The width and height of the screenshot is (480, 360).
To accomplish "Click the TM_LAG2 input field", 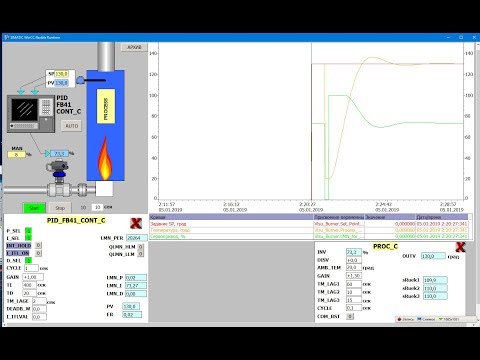I will tap(354, 292).
